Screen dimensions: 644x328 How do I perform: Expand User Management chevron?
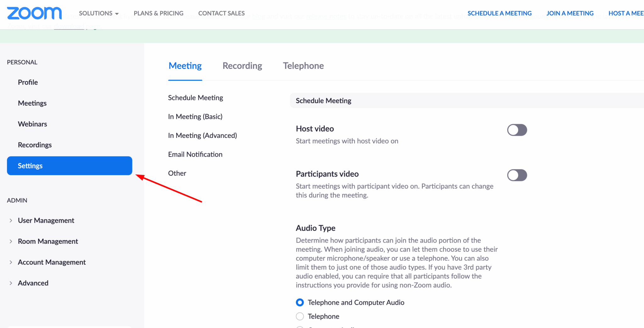[11, 221]
